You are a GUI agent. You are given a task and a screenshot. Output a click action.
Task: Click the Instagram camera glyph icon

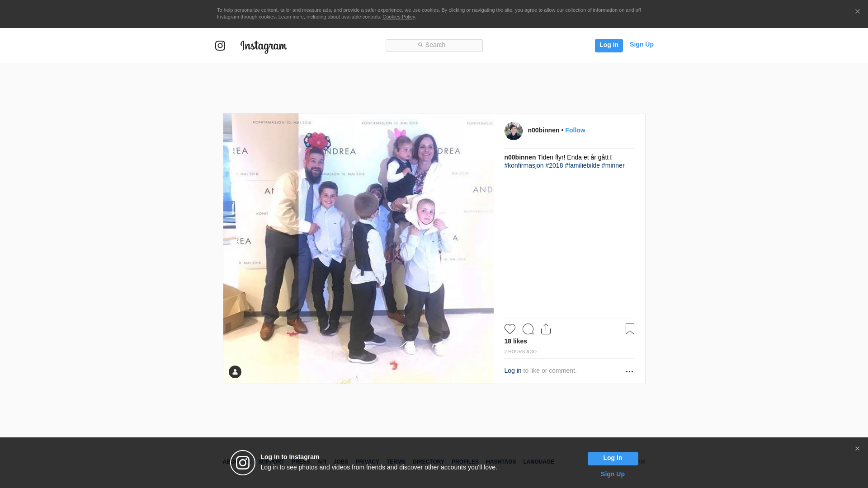[220, 46]
